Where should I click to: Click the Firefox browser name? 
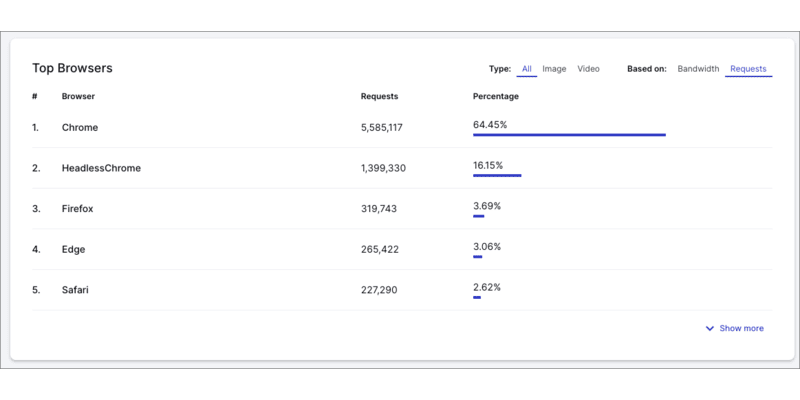(78, 209)
